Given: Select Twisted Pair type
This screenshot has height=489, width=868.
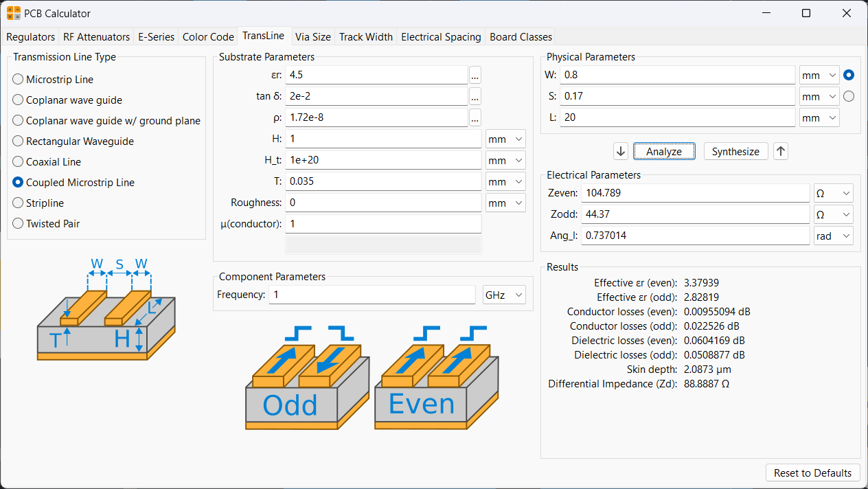Looking at the screenshot, I should pos(47,224).
